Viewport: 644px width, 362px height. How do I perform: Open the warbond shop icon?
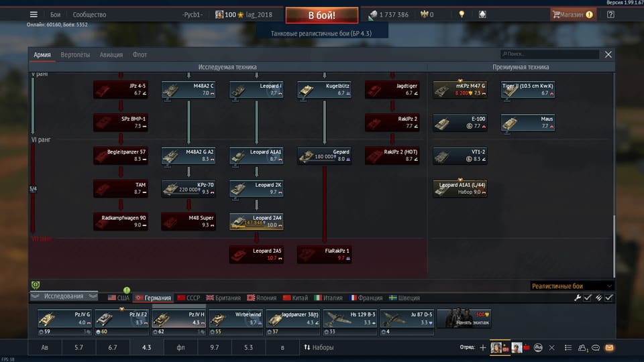[482, 14]
